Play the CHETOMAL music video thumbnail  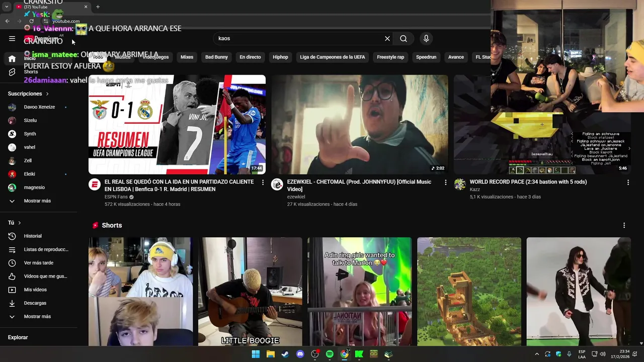(x=360, y=125)
